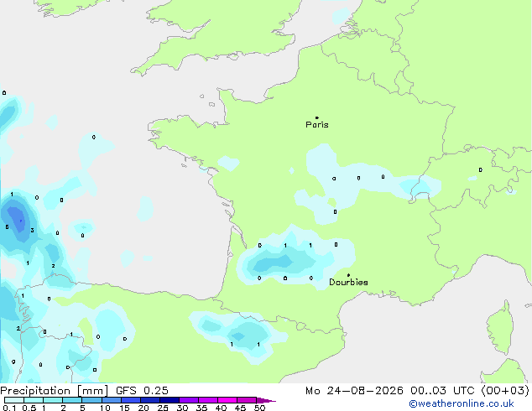This screenshot has width=532, height=411.
Task: Open the weatheronline.co.uk link
Action: click(462, 403)
